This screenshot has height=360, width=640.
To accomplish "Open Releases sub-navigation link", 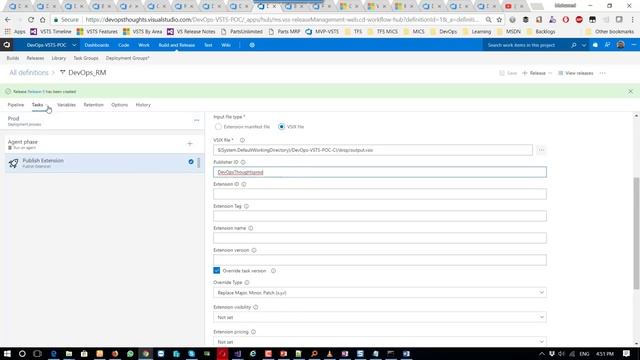I will pyautogui.click(x=35, y=58).
